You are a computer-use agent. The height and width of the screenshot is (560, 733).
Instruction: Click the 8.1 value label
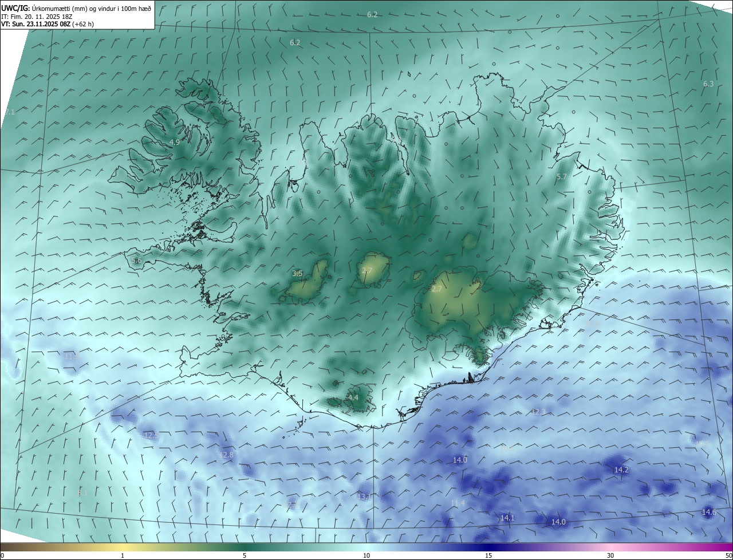[x=82, y=492]
